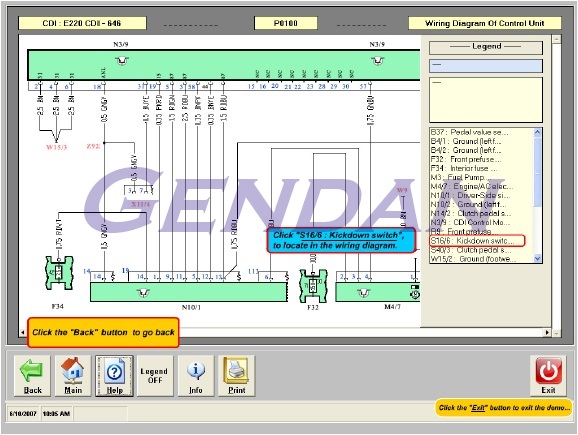Select N10/1 Driver-Side entry
The height and width of the screenshot is (435, 578).
471,195
